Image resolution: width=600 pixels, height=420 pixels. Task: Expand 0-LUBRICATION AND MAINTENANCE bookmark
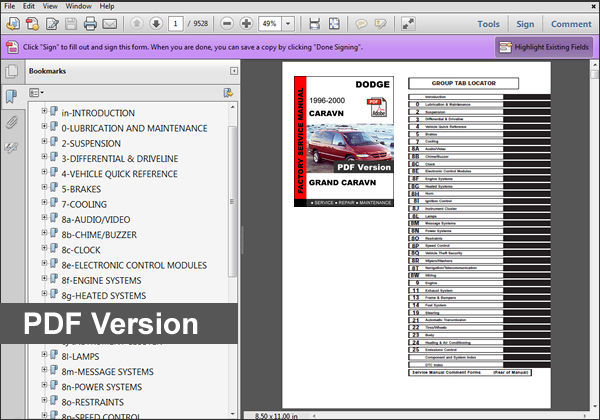click(44, 126)
